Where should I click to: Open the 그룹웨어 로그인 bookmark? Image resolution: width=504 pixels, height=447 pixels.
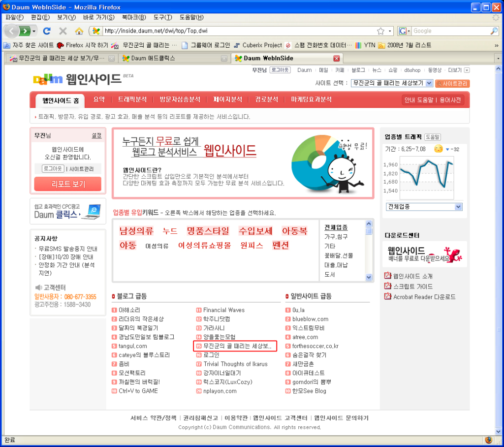pos(206,45)
